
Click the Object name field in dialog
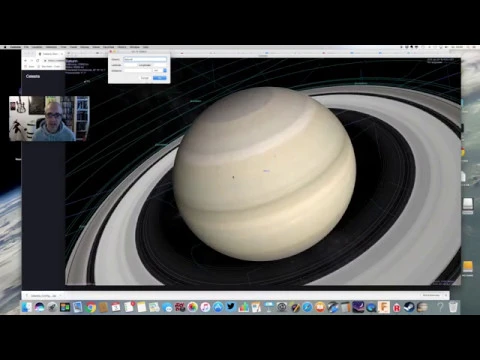tap(145, 59)
